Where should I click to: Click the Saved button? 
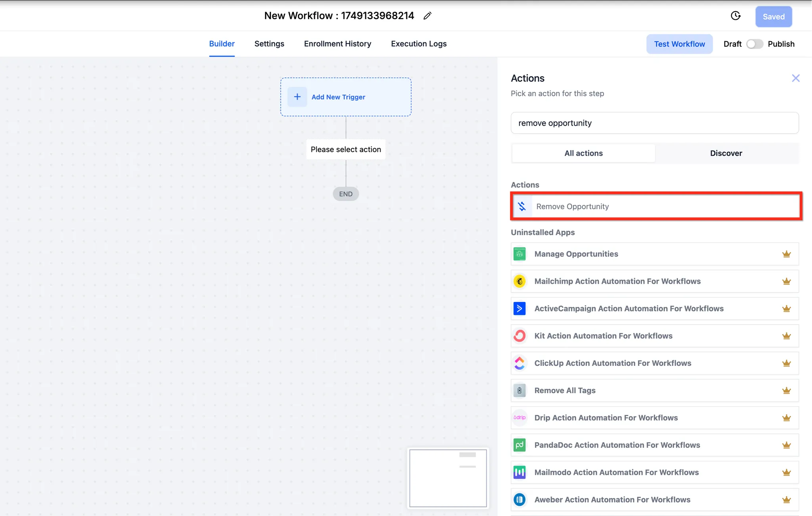pos(774,17)
